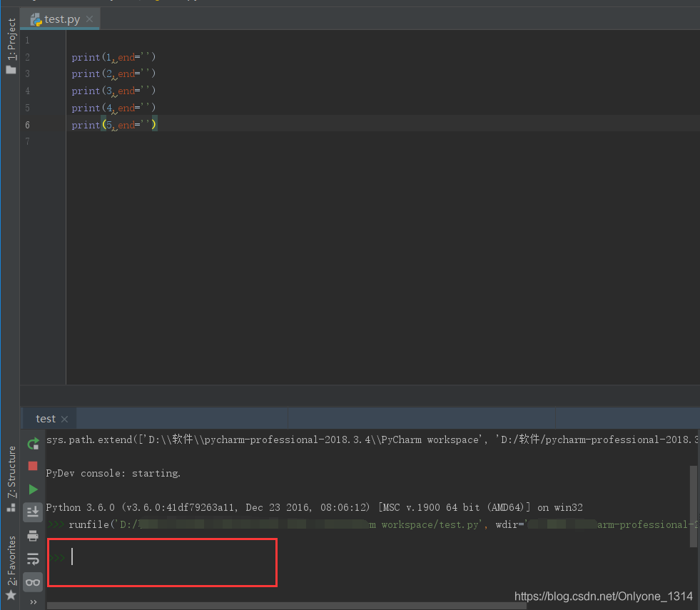Toggle Show Variables glasses button
The height and width of the screenshot is (610, 700).
pos(33,582)
